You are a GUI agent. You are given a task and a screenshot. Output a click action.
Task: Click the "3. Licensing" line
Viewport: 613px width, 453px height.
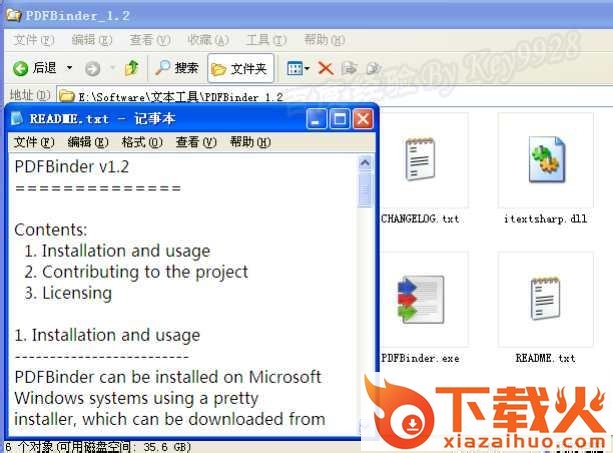pos(68,293)
